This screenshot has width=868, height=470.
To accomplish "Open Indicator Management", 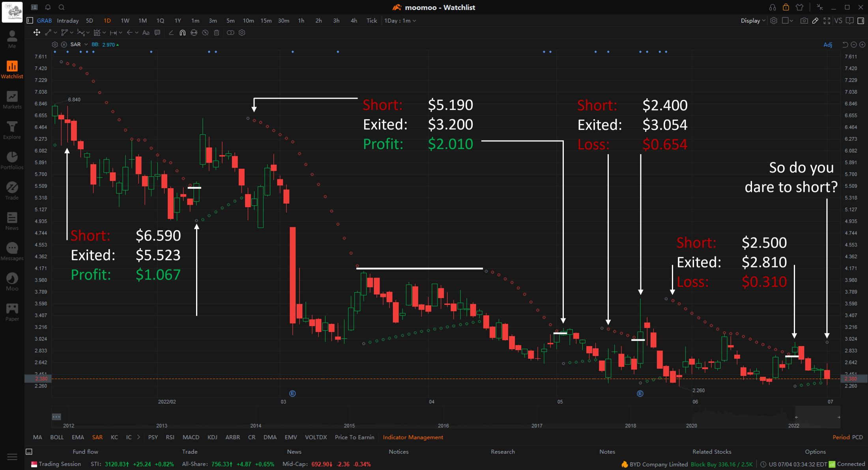I will (x=413, y=437).
